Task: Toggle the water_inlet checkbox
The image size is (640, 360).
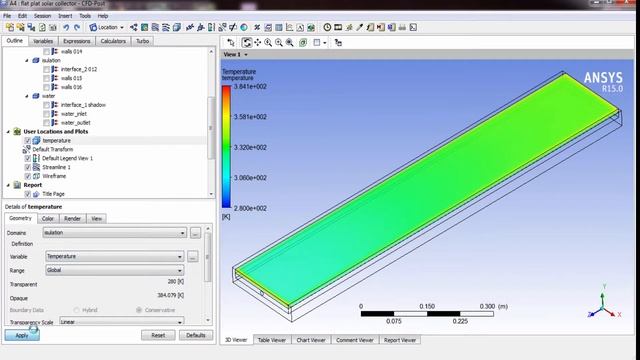Action: pos(47,114)
